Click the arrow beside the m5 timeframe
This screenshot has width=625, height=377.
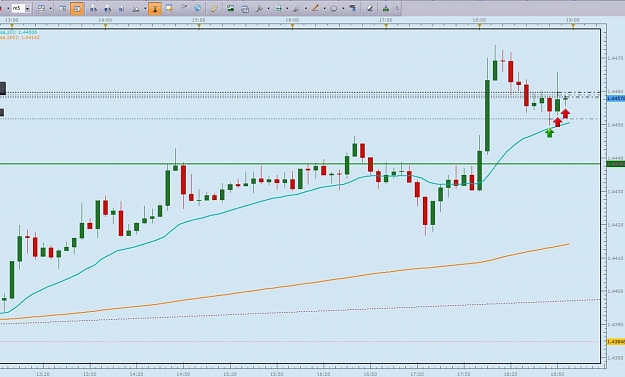(x=28, y=8)
